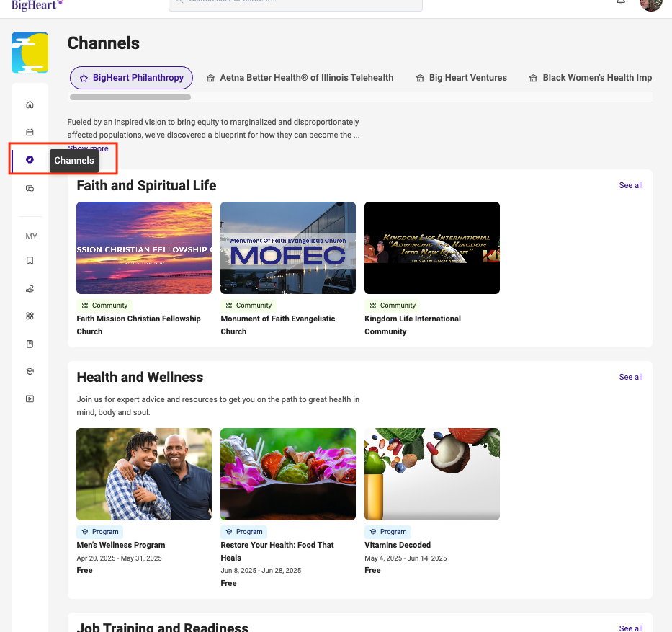Open the Faith Mission sunset thumbnail
This screenshot has width=672, height=632.
(x=144, y=248)
